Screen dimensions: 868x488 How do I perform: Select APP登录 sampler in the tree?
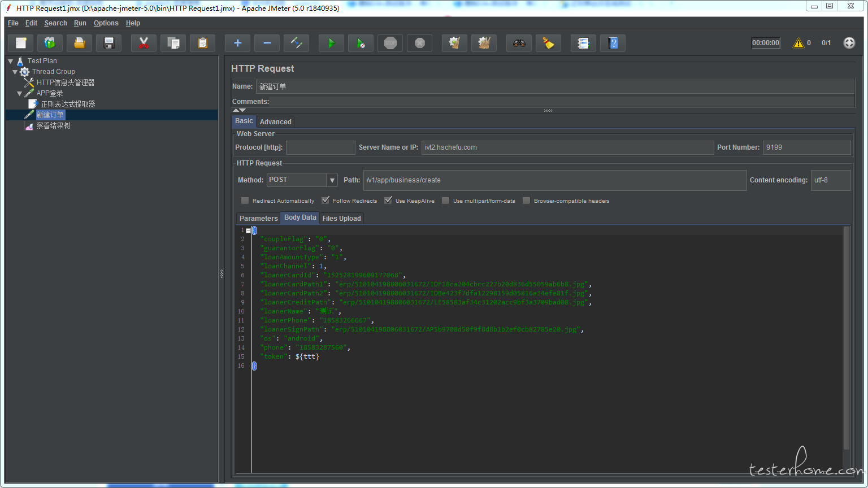pos(50,93)
